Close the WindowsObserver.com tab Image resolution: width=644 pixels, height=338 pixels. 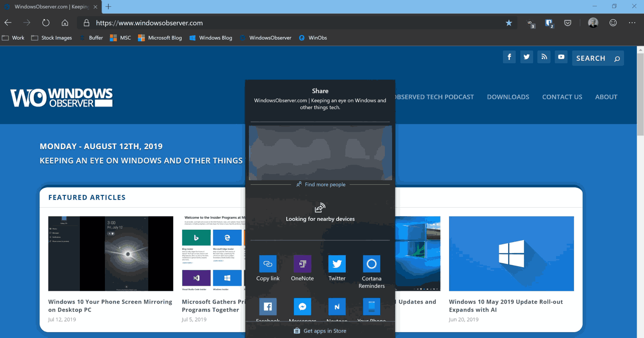point(96,7)
